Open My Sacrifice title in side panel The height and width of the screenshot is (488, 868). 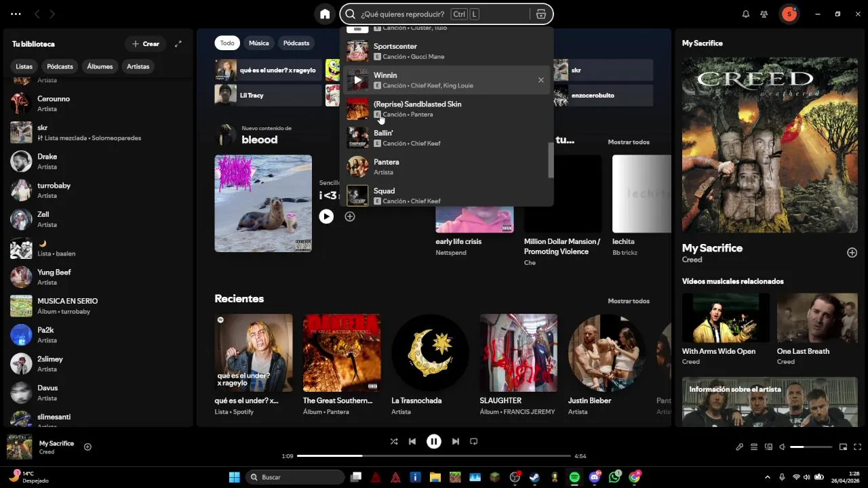pyautogui.click(x=712, y=248)
